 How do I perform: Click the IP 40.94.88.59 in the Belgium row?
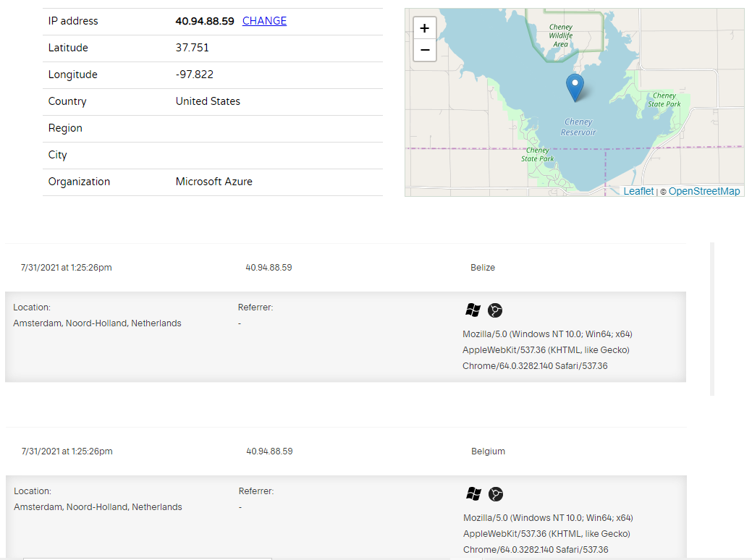269,451
